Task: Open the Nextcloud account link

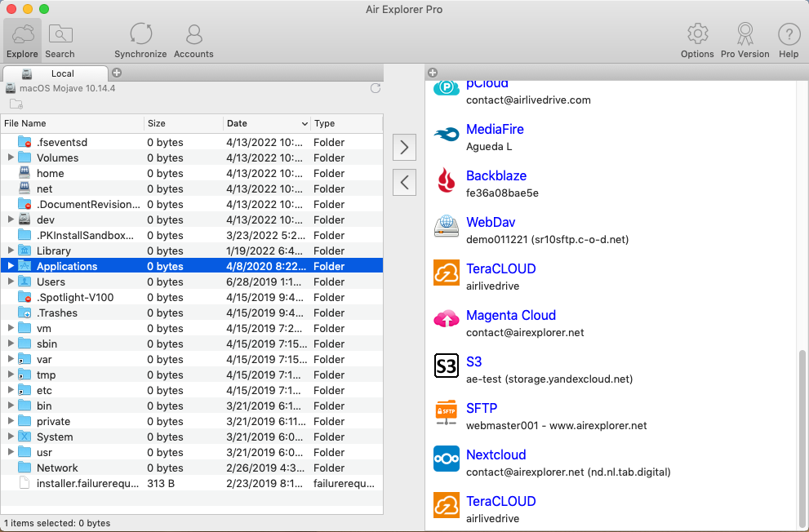Action: pos(496,454)
